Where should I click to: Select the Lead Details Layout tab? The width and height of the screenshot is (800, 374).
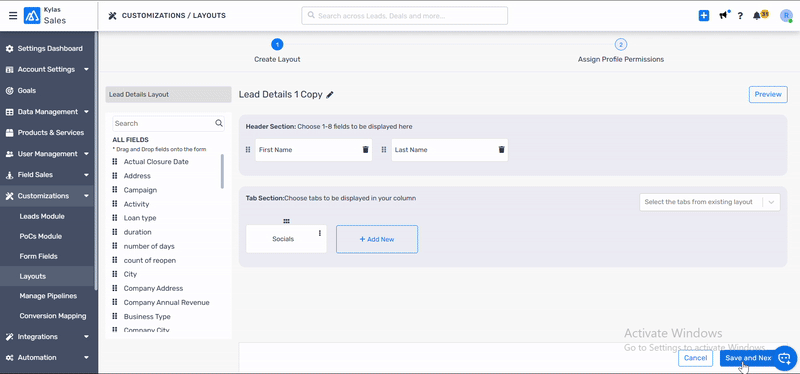click(x=168, y=94)
